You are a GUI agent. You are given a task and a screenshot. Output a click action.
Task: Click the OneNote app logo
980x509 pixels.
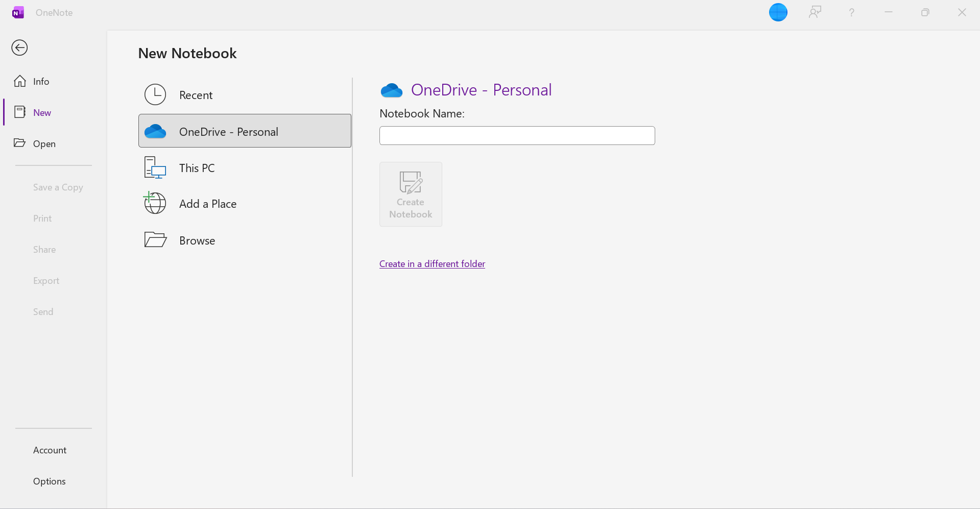(x=18, y=12)
